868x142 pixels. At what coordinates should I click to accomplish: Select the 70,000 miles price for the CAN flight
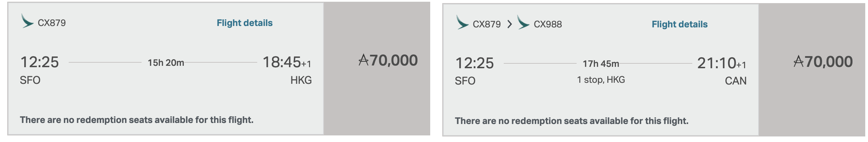pos(823,62)
